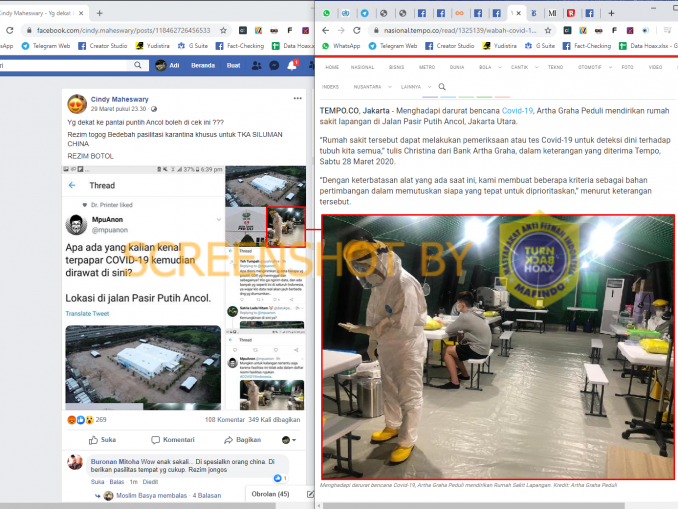Switch to the MI tab in right window
Viewport: 678px width, 509px height.
pos(552,13)
